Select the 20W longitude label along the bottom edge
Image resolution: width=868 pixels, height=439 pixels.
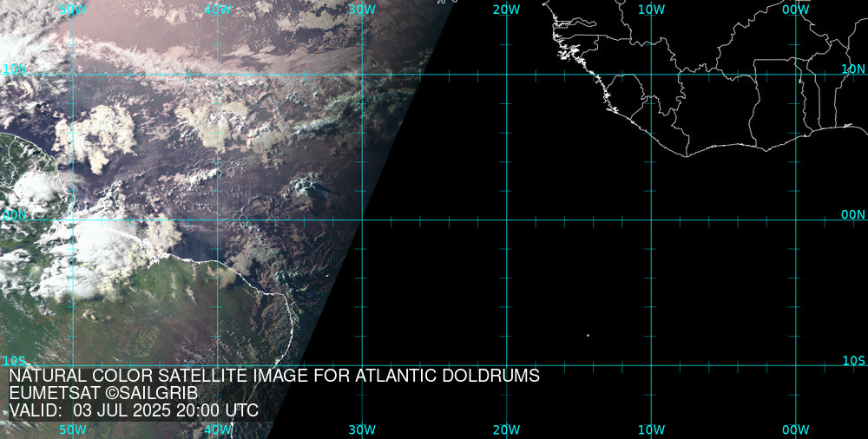pos(507,429)
